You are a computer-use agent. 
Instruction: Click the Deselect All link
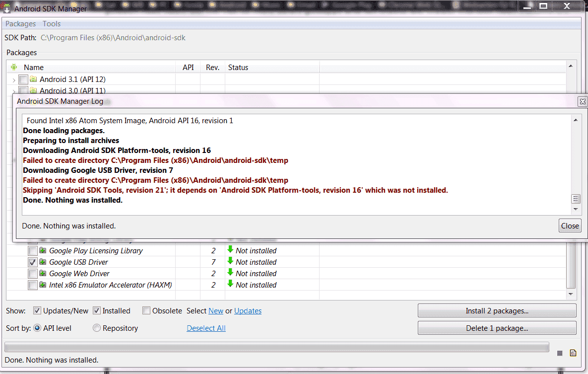coord(206,328)
